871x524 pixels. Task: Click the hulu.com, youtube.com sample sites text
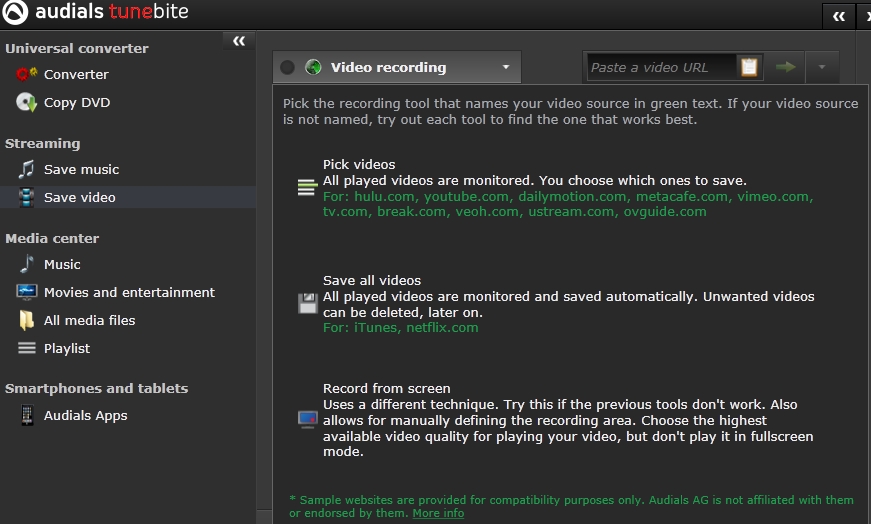pos(568,204)
